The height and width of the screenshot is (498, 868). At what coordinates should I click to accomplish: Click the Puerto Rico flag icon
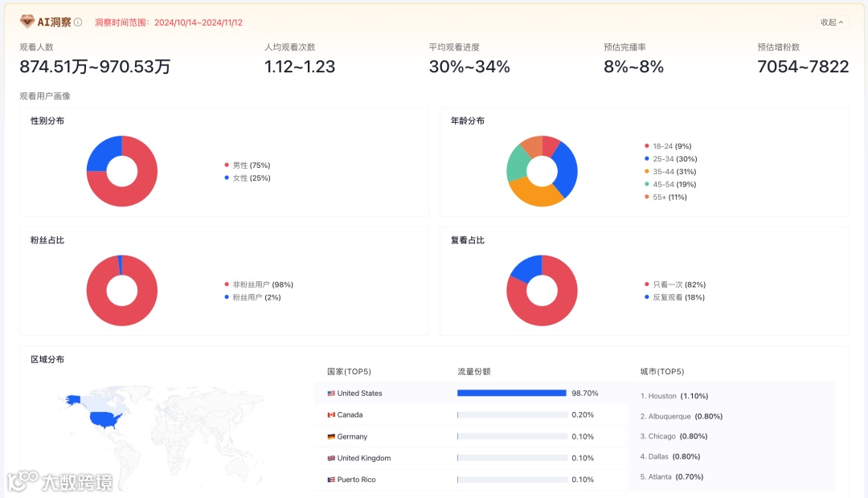pyautogui.click(x=331, y=480)
